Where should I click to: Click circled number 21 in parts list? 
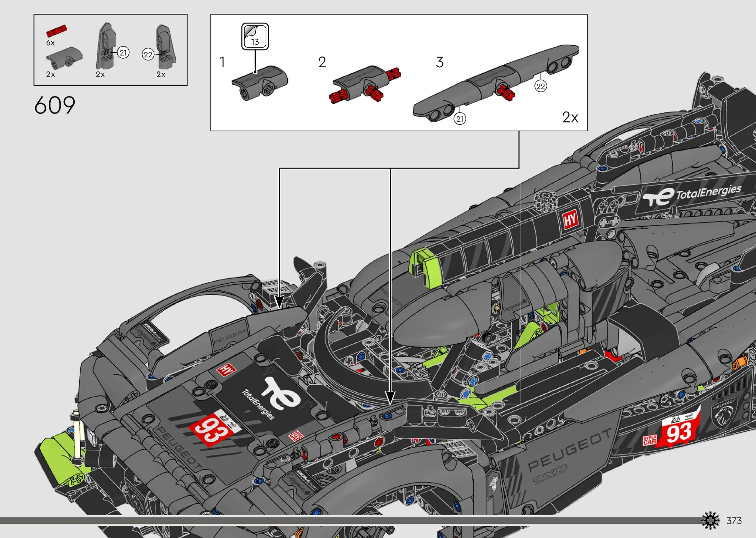click(123, 53)
